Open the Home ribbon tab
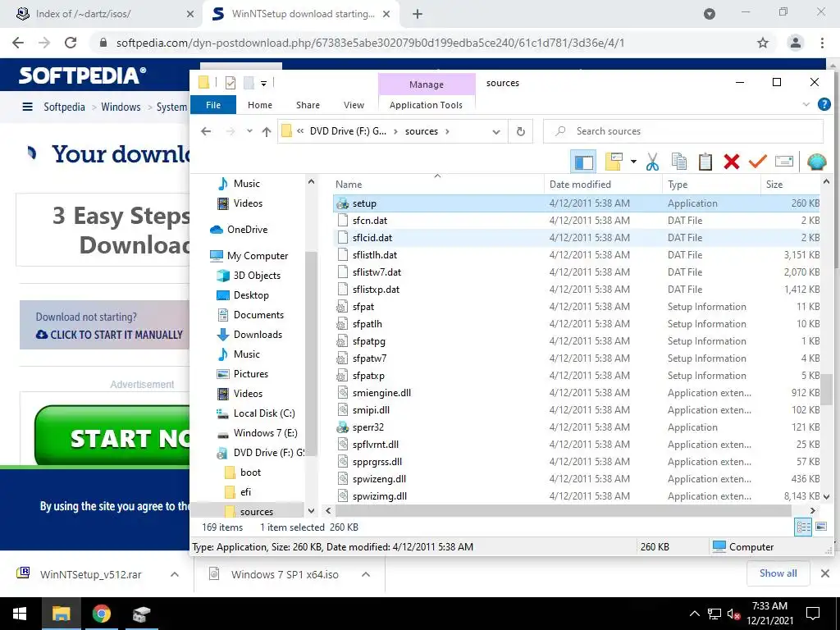 (260, 105)
